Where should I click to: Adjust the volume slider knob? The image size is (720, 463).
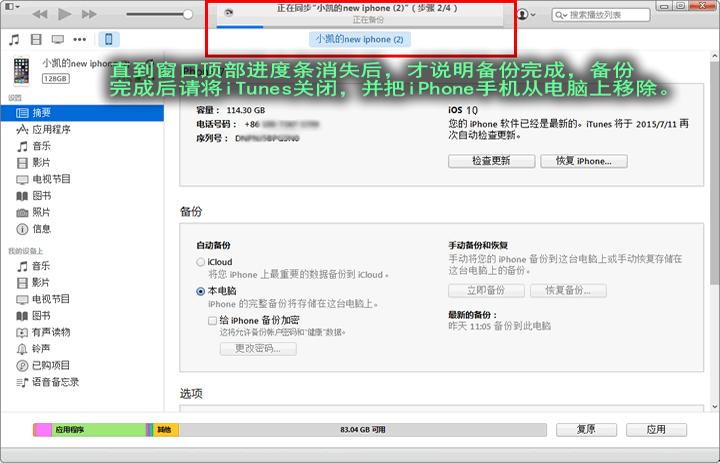(x=187, y=14)
